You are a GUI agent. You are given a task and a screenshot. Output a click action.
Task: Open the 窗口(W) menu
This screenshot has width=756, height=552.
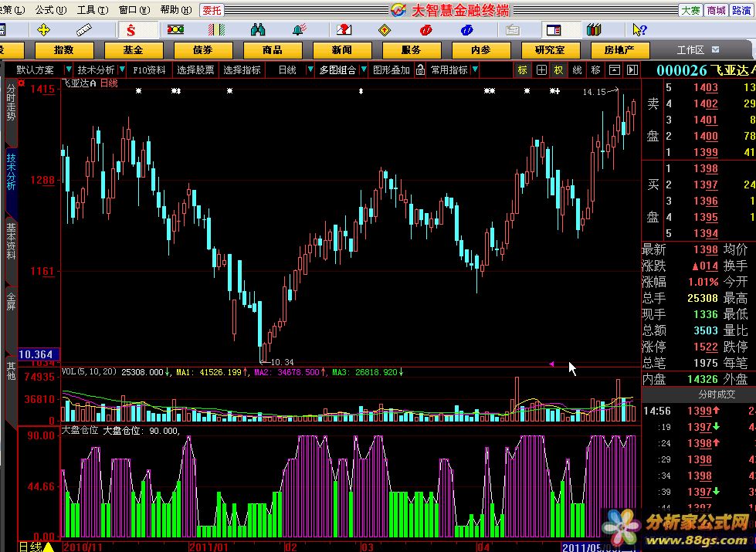coord(134,9)
